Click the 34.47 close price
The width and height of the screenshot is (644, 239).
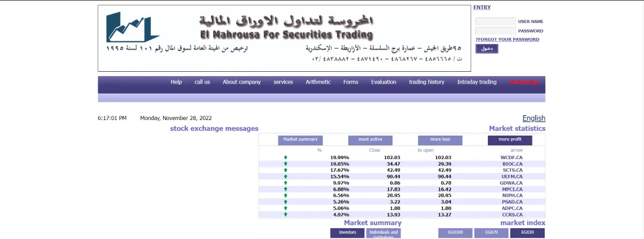click(394, 164)
